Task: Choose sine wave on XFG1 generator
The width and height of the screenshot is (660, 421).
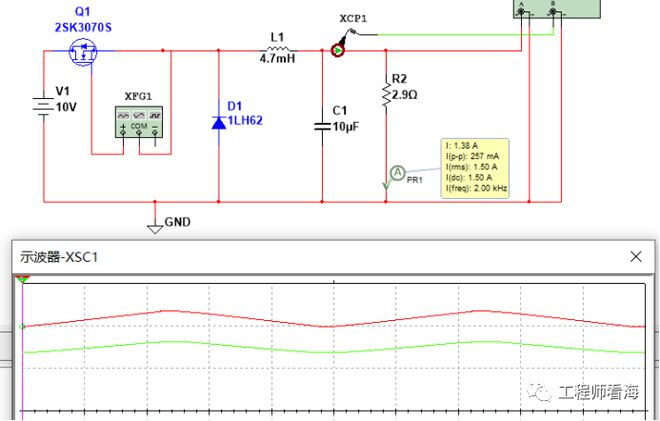Action: tap(123, 115)
